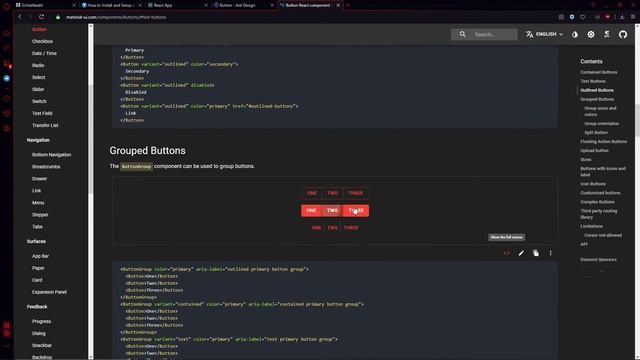
Task: Open Slider in left navigation
Action: click(38, 89)
